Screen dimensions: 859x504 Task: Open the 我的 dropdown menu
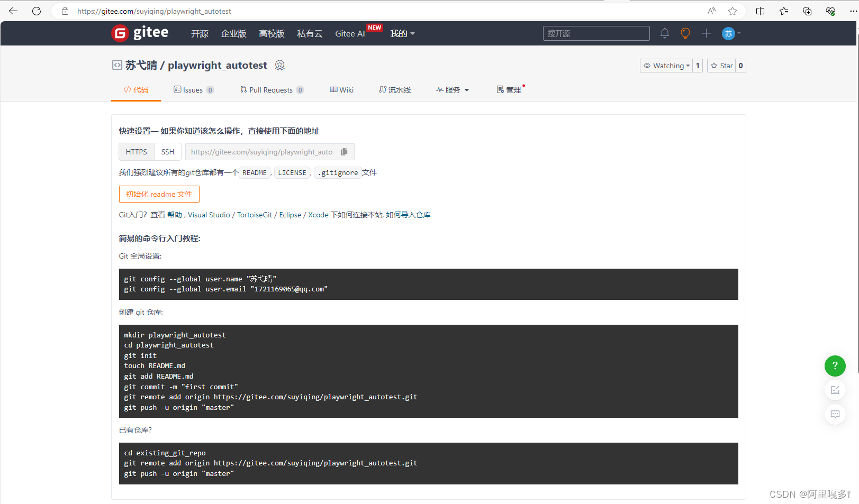coord(402,33)
